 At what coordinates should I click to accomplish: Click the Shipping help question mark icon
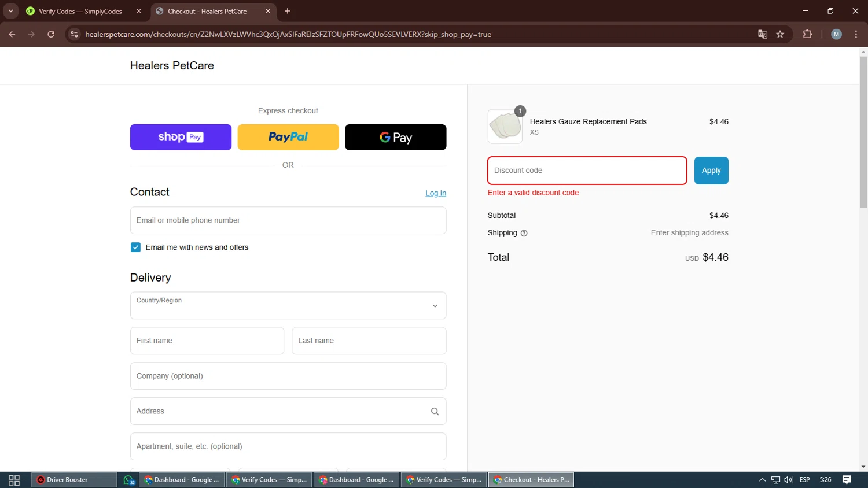point(524,233)
